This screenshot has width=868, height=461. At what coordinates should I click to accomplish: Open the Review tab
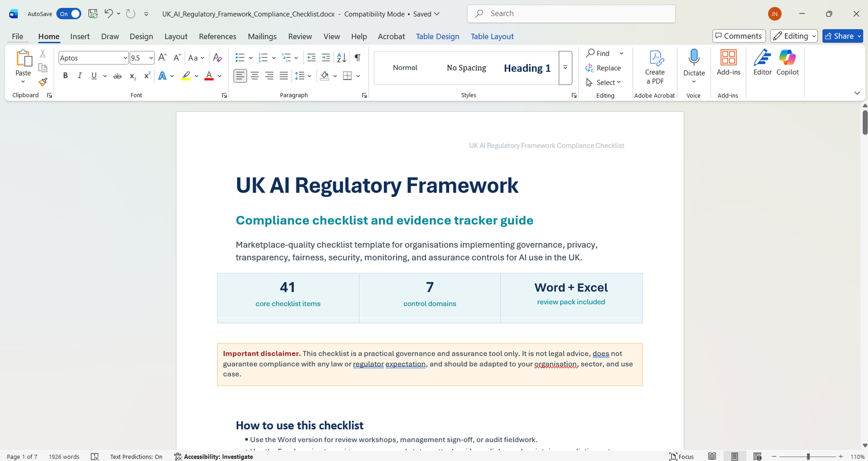pyautogui.click(x=300, y=36)
